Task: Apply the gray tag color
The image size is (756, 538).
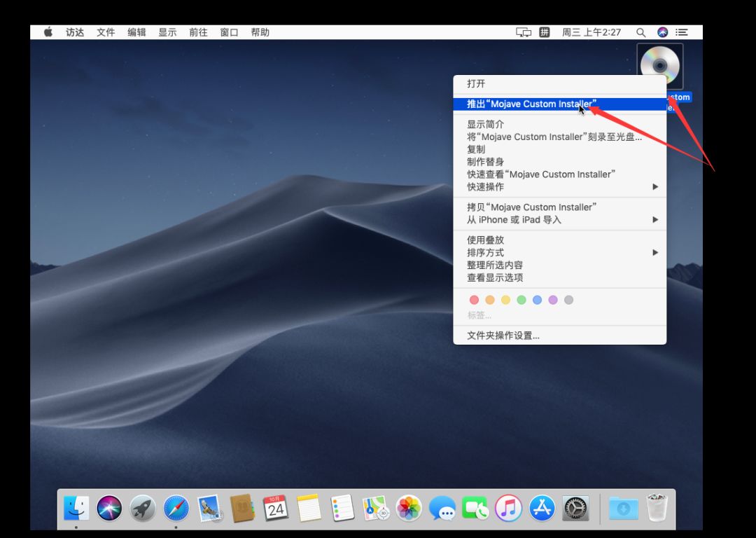Action: (x=569, y=300)
